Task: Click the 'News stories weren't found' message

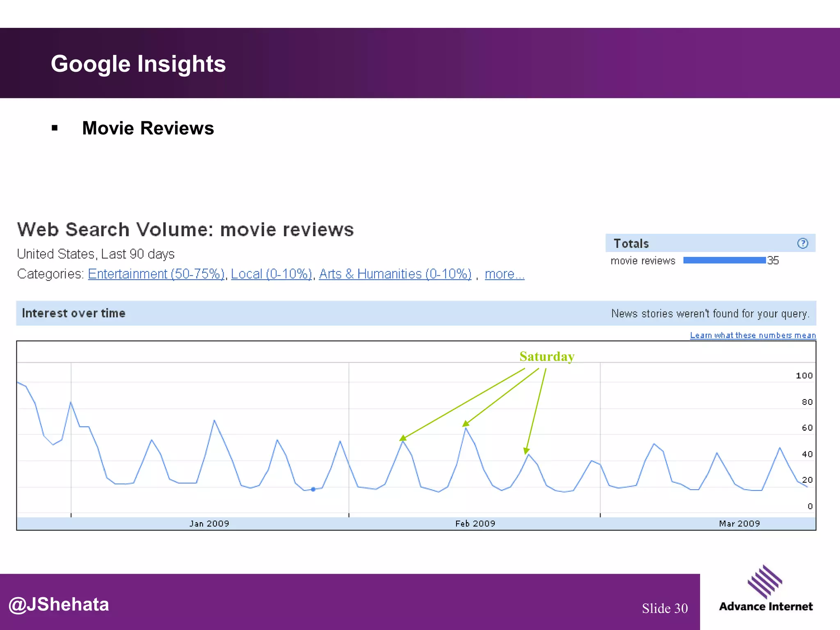Action: 710,313
